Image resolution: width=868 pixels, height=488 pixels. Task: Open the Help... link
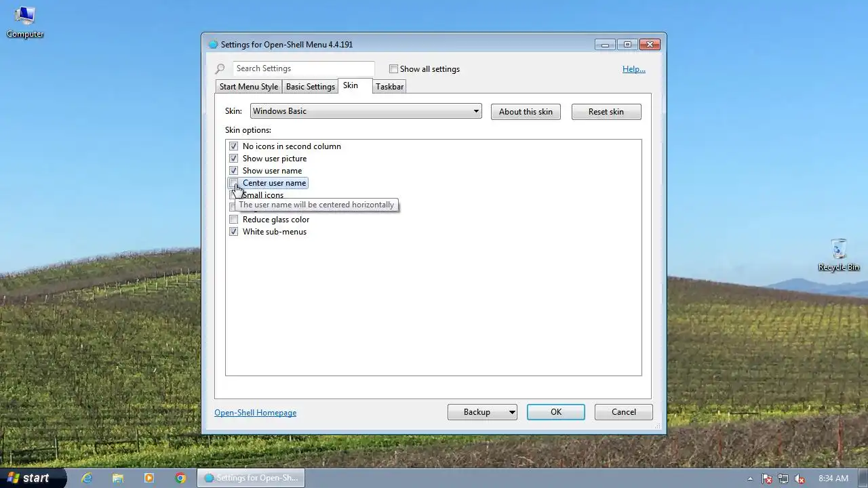pyautogui.click(x=634, y=69)
